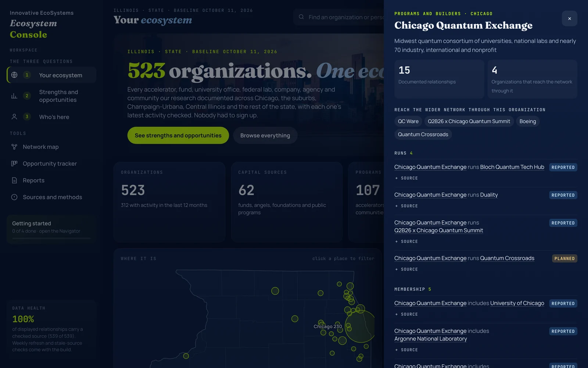This screenshot has height=368, width=588.
Task: Click the Sources and methods clock icon
Action: click(x=14, y=197)
